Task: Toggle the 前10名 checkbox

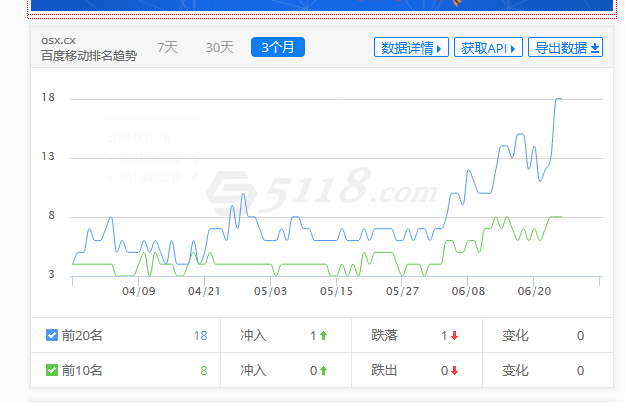Action: 52,370
